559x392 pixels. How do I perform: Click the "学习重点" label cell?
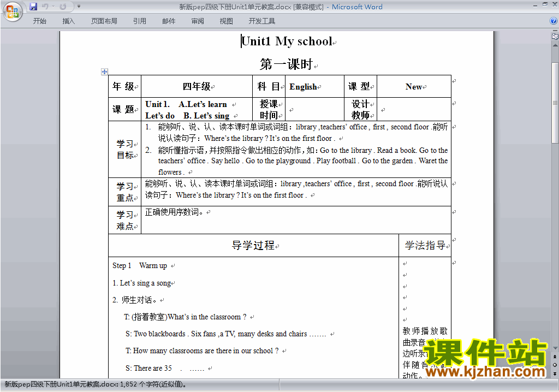125,192
